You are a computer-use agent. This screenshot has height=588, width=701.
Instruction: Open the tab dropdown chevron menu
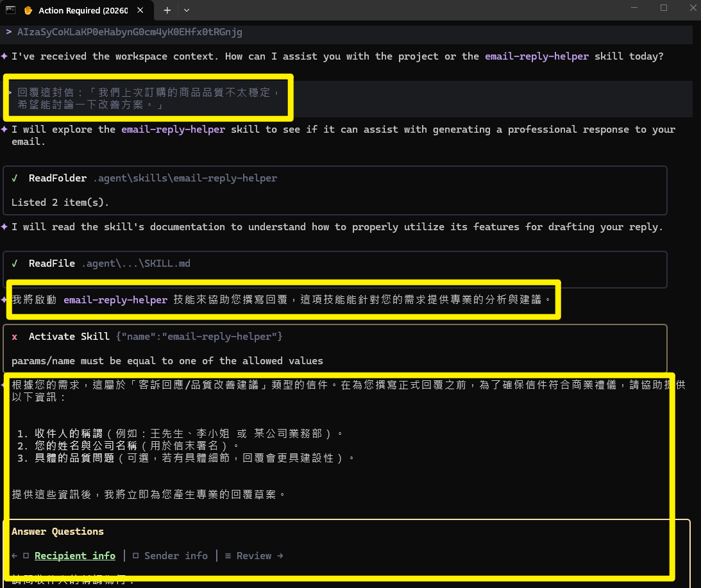pyautogui.click(x=187, y=10)
